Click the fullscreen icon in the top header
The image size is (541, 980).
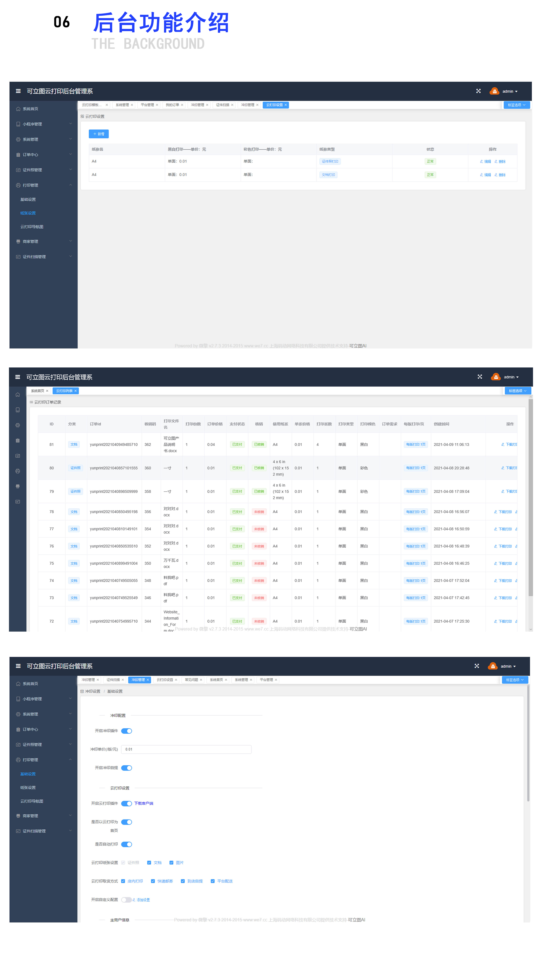click(478, 91)
